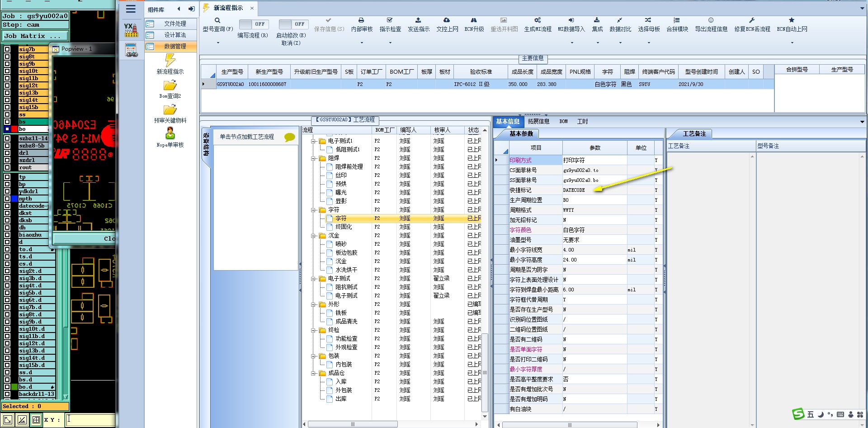This screenshot has width=868, height=428.
Task: Click the 选择母板 shuffle icon
Action: tap(648, 20)
